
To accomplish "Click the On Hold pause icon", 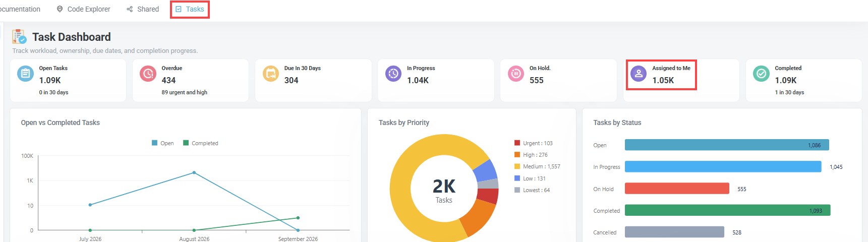I will point(516,73).
